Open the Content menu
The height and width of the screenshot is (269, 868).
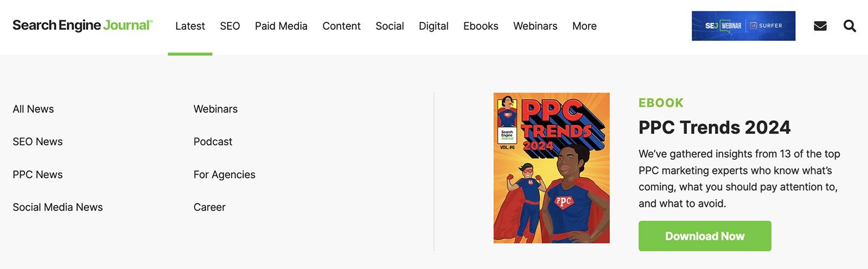click(x=341, y=26)
